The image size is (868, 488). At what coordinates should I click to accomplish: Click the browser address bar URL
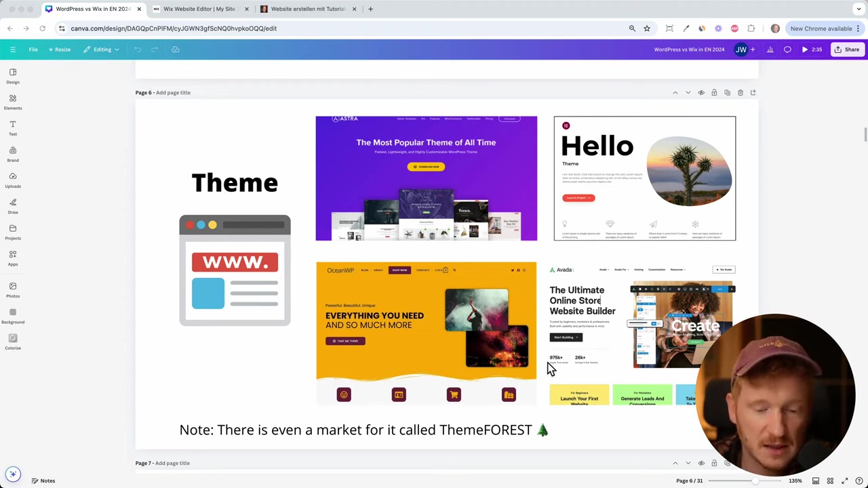pos(174,28)
